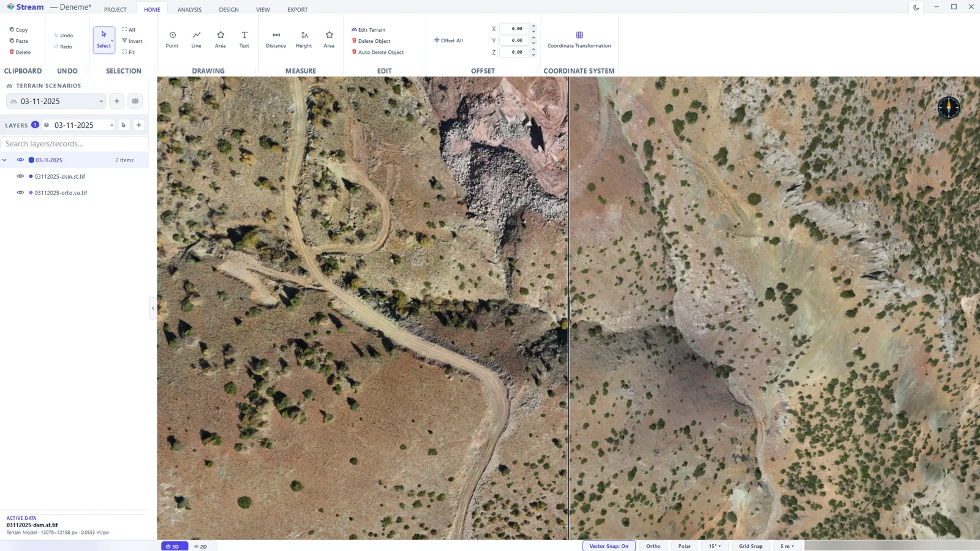Add a new terrain scenario with the plus button
The width and height of the screenshot is (980, 551).
click(x=117, y=101)
